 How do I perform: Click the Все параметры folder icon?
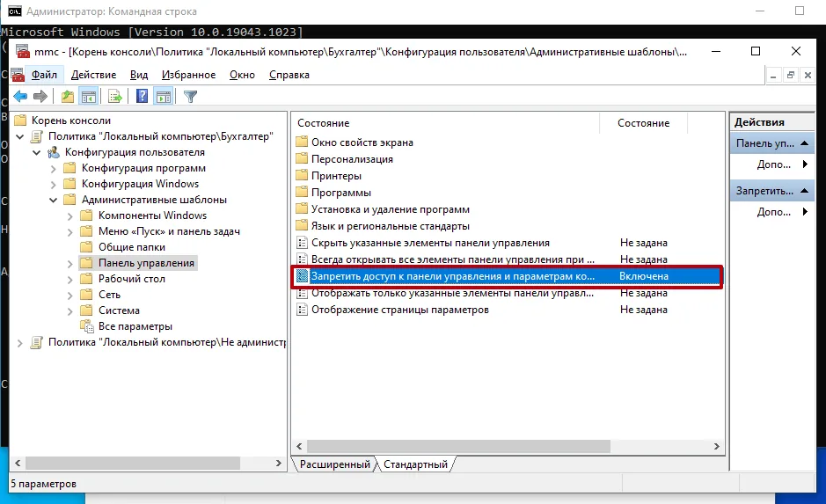87,326
